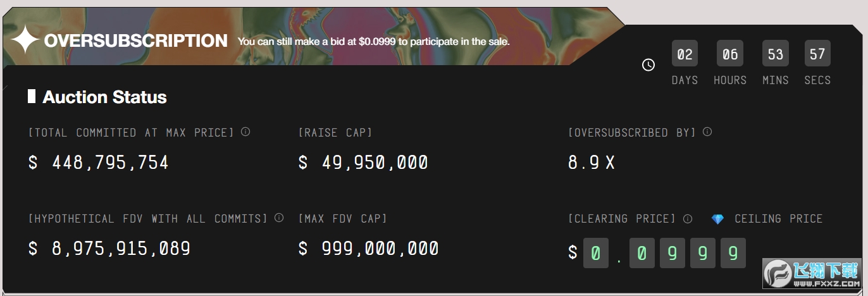Viewport: 868px width, 296px height.
Task: Click the $8,975,915,089 hypothetical FDV value
Action: coord(109,249)
